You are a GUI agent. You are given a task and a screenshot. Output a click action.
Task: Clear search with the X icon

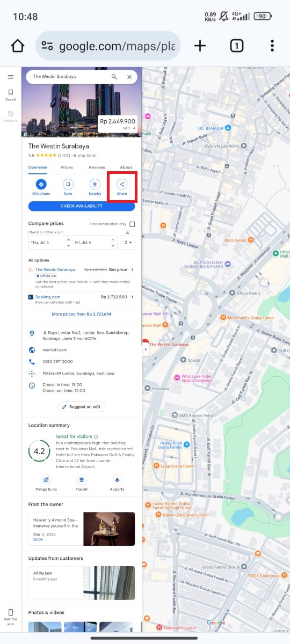(129, 77)
